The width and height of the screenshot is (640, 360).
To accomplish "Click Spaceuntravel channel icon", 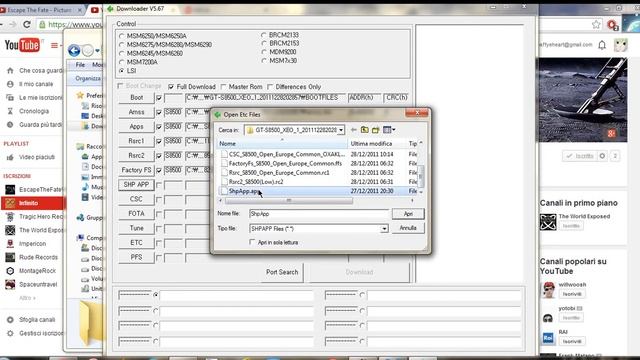I will click(x=10, y=284).
